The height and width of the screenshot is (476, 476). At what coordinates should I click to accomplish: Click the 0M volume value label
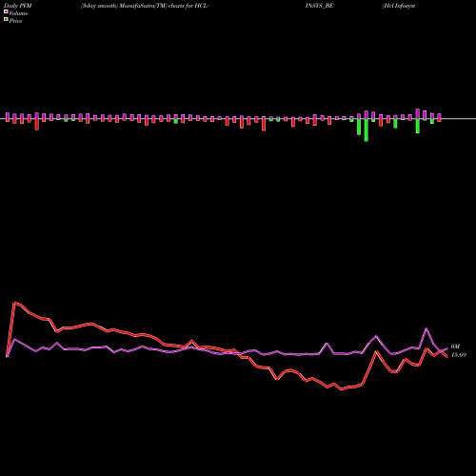pos(455,347)
